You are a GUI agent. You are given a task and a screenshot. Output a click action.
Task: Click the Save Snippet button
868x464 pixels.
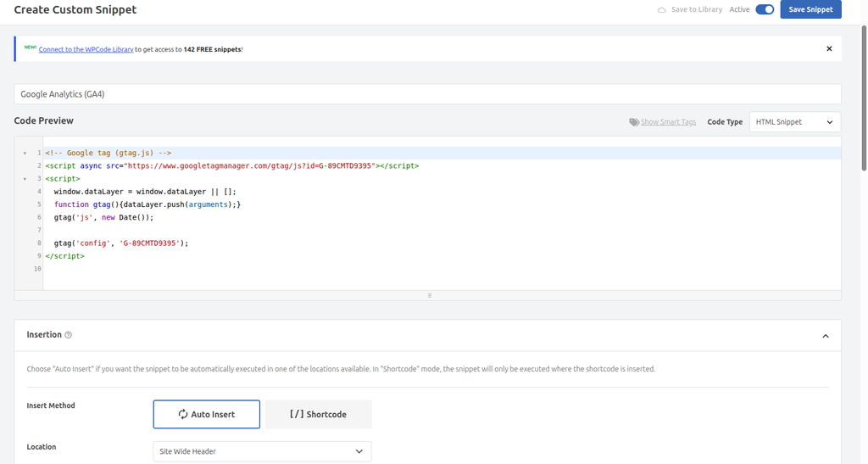pos(810,9)
